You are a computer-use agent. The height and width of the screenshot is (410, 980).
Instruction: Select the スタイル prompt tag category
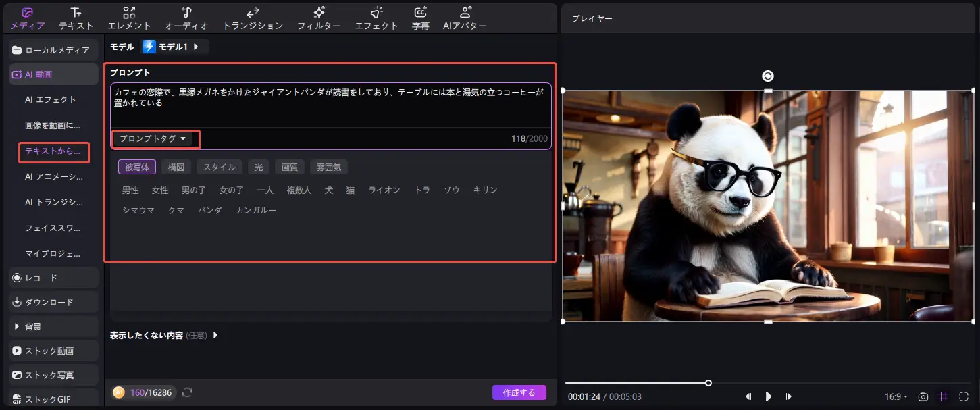pos(219,167)
